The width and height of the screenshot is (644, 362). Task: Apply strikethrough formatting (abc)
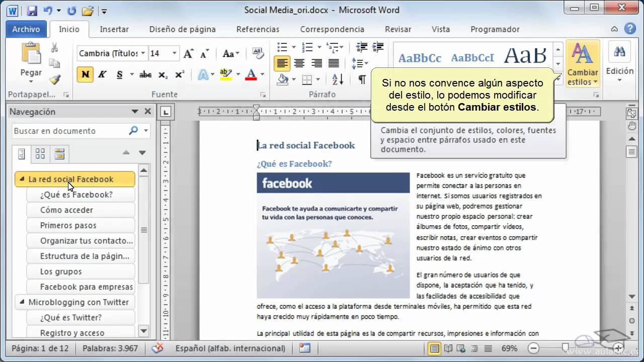[145, 75]
